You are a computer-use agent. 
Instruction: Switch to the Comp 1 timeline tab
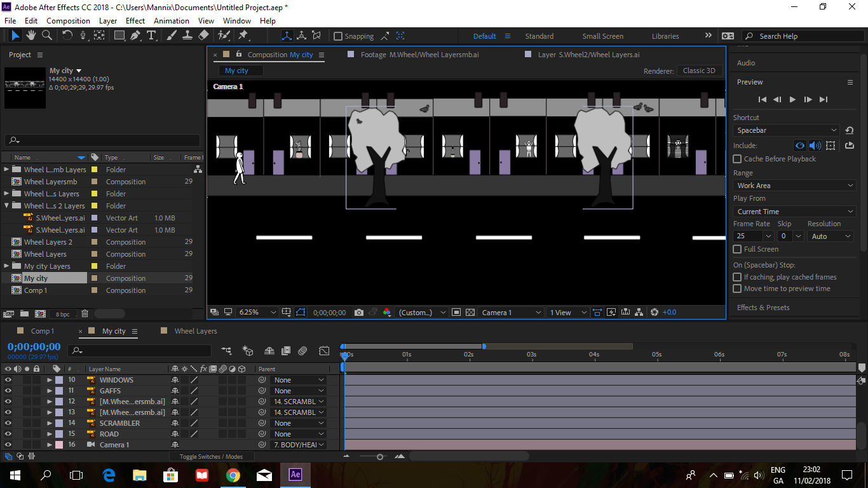pos(43,330)
